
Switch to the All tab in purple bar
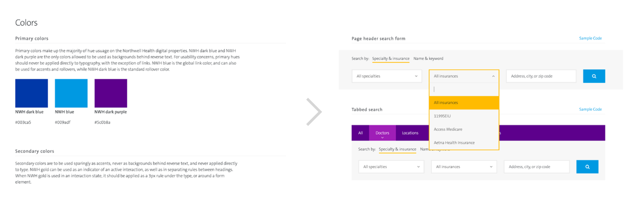pyautogui.click(x=360, y=133)
